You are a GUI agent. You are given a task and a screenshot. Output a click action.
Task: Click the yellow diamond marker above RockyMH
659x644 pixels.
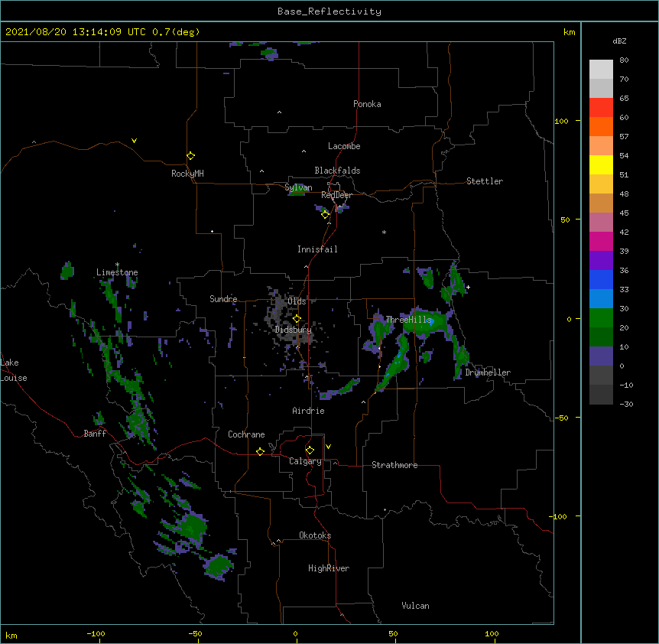tap(191, 156)
